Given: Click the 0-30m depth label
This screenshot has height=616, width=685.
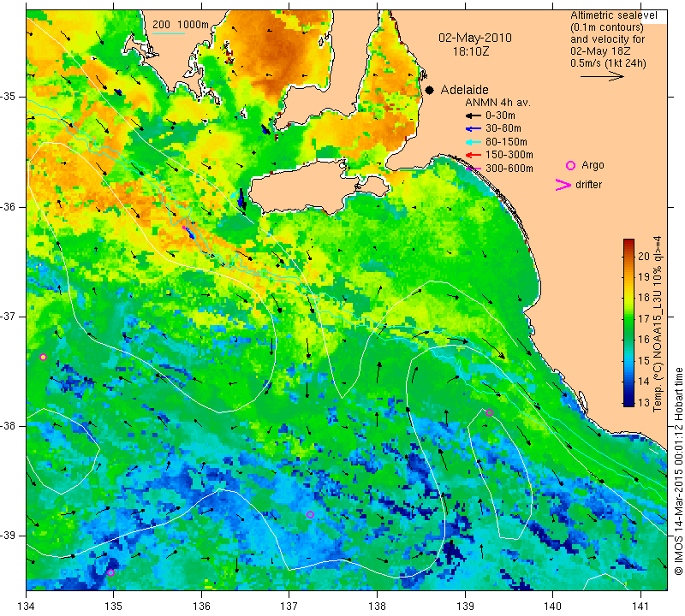Looking at the screenshot, I should coord(500,115).
